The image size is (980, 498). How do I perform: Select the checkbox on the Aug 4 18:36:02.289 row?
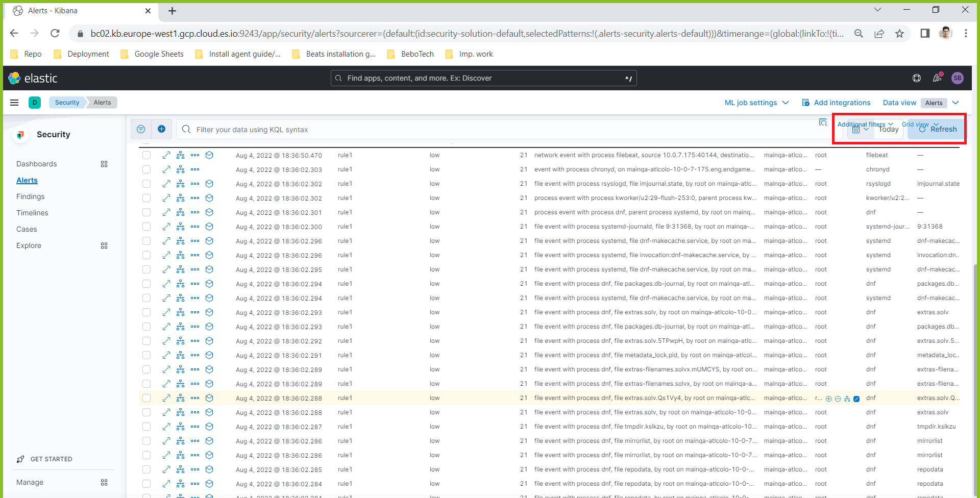[x=146, y=369]
